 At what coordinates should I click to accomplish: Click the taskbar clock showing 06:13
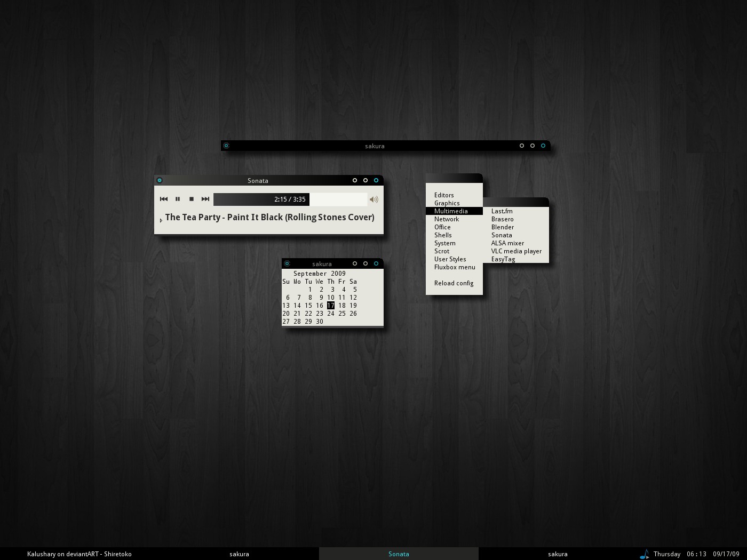[x=696, y=554]
